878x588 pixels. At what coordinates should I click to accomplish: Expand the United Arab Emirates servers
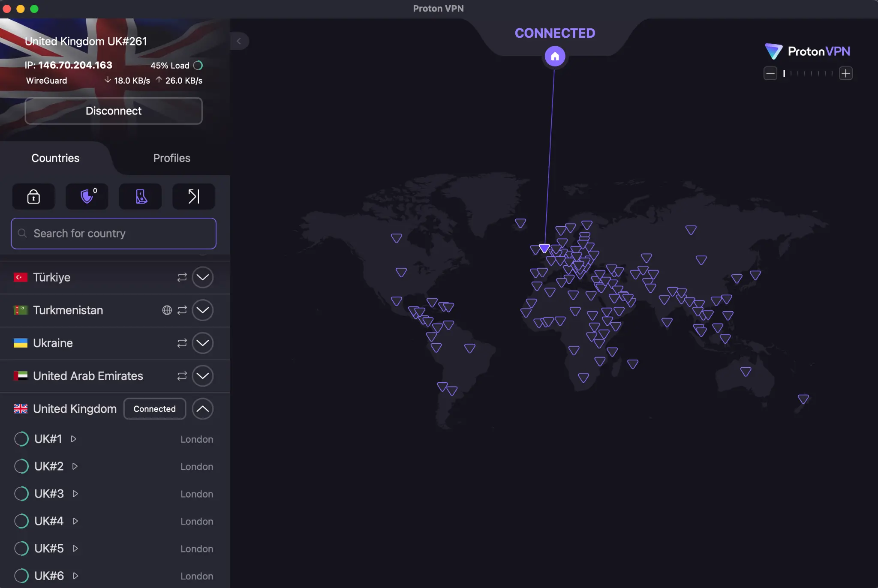pos(202,376)
